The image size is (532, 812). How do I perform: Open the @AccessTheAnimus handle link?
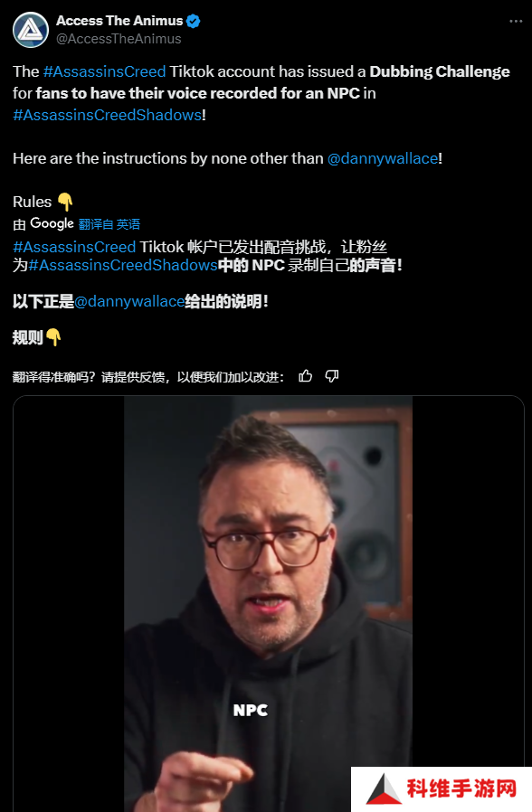click(119, 39)
